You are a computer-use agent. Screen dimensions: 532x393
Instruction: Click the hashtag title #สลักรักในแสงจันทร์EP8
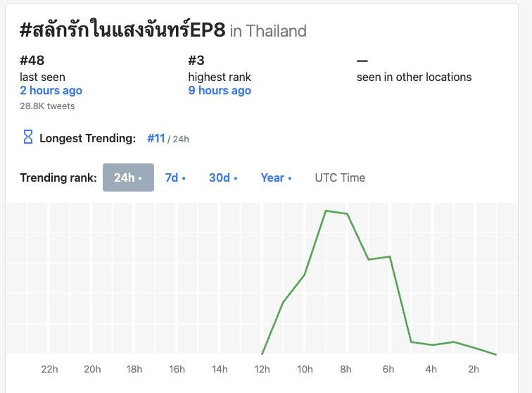point(122,30)
